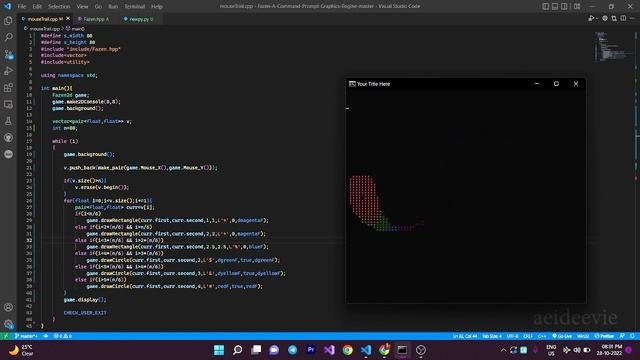Open the Customize Layout icon
Screen dimensions: 640x360
click(x=577, y=7)
